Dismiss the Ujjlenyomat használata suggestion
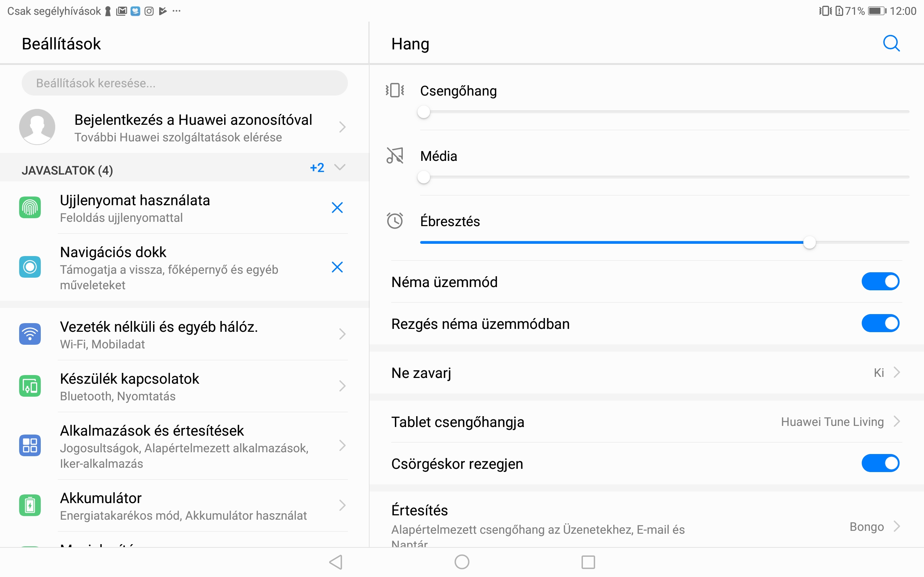Image resolution: width=924 pixels, height=577 pixels. tap(337, 208)
